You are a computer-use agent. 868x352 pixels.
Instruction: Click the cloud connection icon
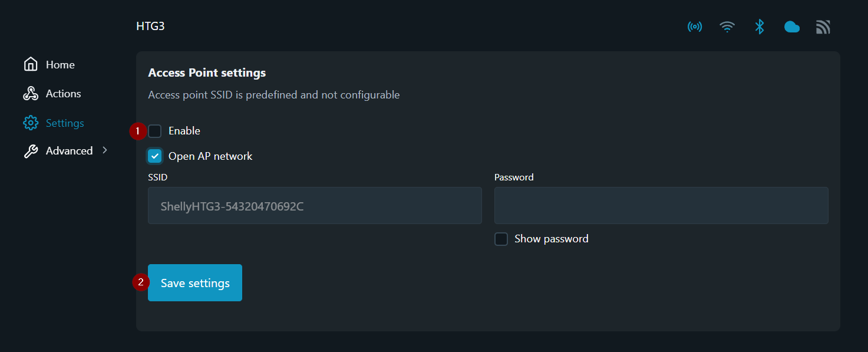click(791, 27)
